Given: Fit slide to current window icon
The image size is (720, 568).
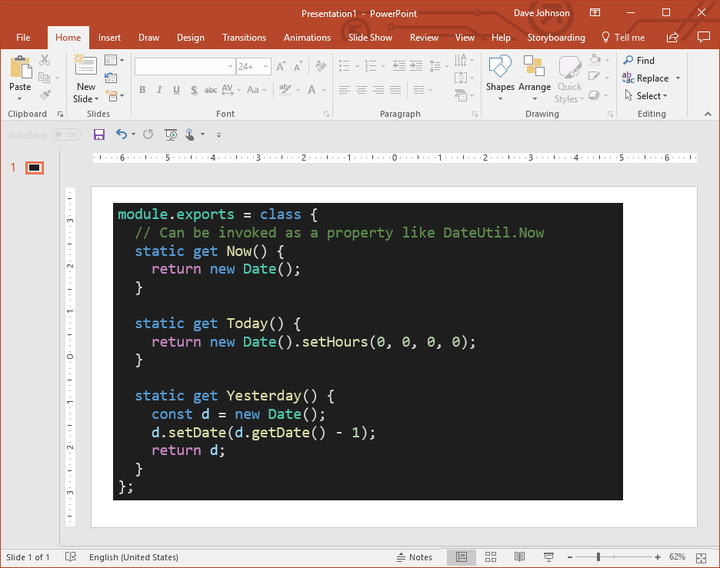Looking at the screenshot, I should tap(700, 557).
